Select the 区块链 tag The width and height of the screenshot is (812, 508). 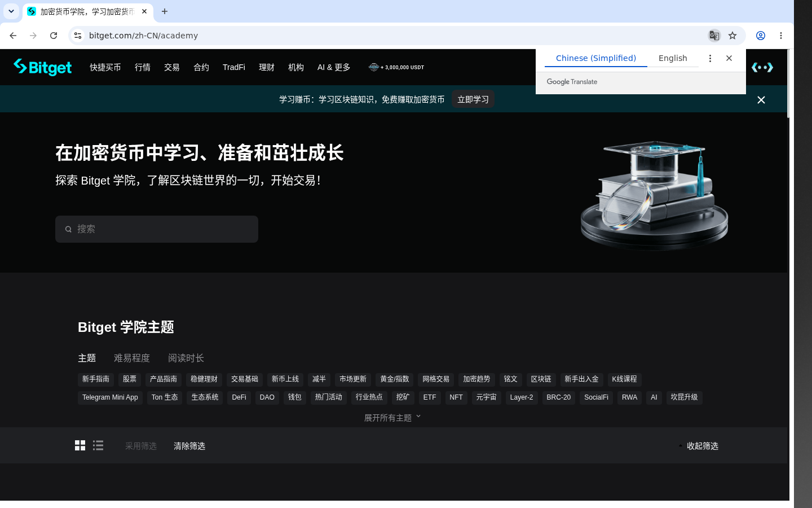541,379
